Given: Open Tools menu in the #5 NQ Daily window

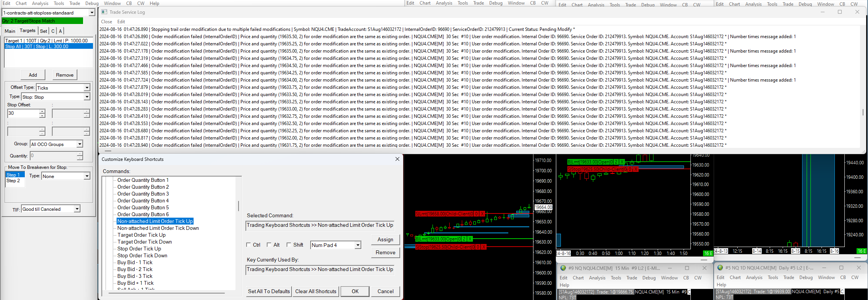Looking at the screenshot, I should point(773,278).
